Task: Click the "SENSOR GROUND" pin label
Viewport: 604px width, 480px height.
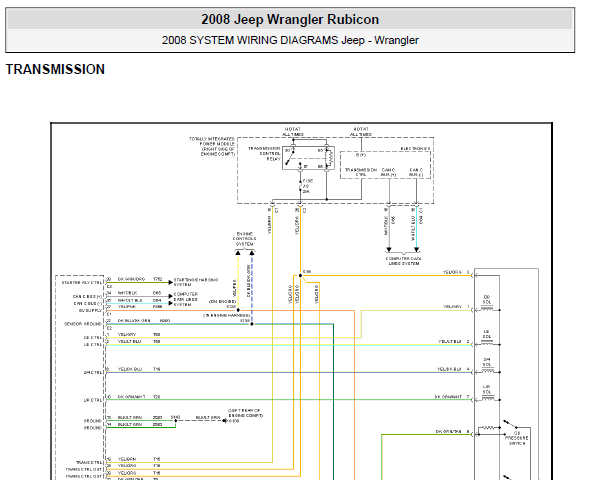Action: [x=83, y=324]
